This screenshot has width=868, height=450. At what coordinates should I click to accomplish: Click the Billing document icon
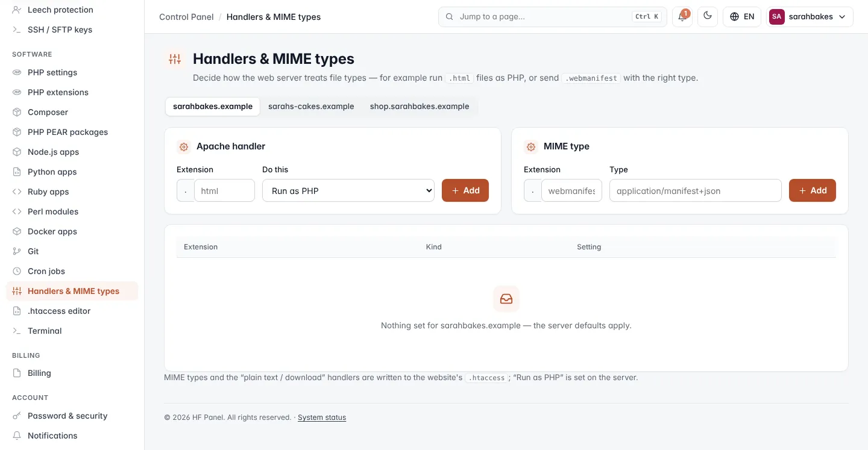tap(17, 373)
